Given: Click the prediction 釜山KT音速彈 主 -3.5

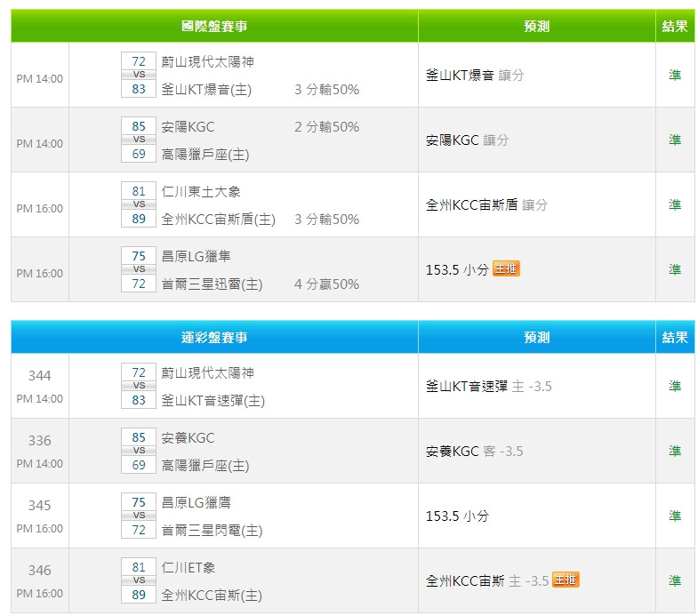Looking at the screenshot, I should click(489, 387).
